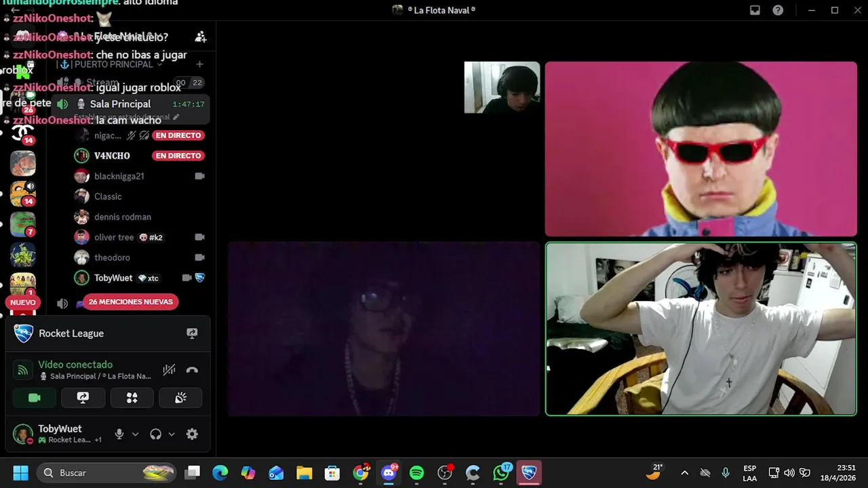The height and width of the screenshot is (488, 868).
Task: Open File Explorer from taskbar
Action: point(304,473)
